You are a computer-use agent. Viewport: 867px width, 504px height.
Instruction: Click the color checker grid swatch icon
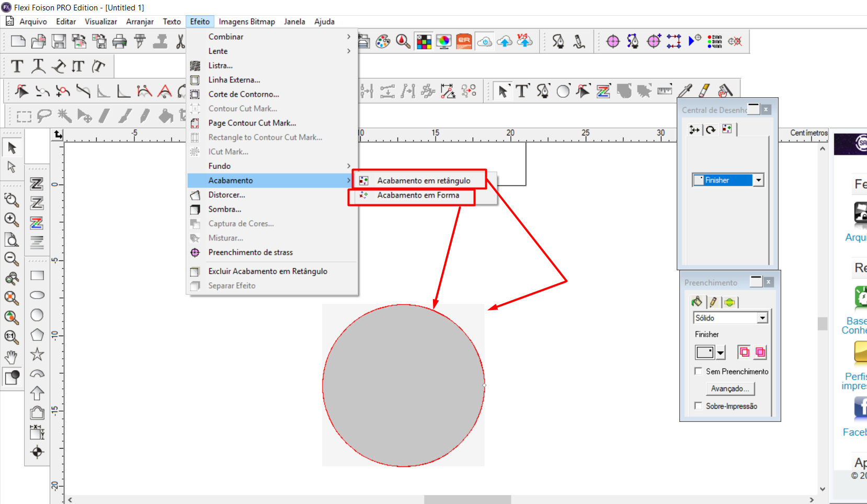(424, 41)
